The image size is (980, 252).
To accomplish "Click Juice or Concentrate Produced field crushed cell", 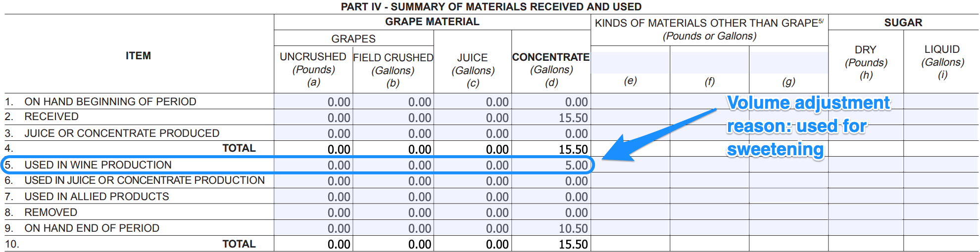I will pos(393,133).
